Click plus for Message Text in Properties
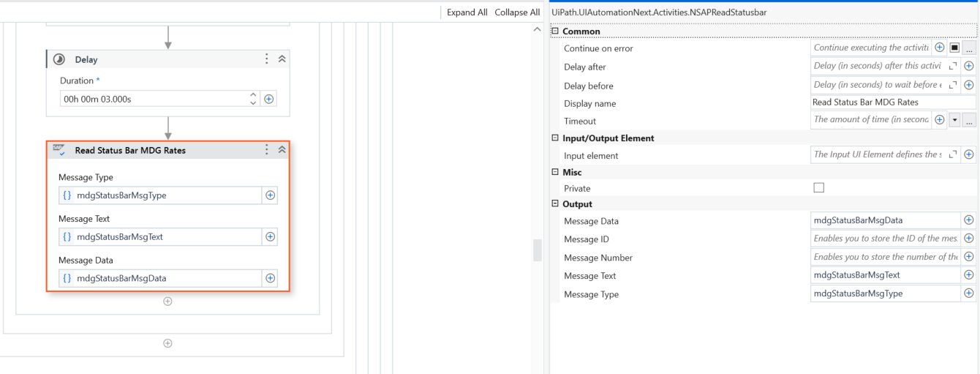The image size is (980, 374). [x=969, y=275]
